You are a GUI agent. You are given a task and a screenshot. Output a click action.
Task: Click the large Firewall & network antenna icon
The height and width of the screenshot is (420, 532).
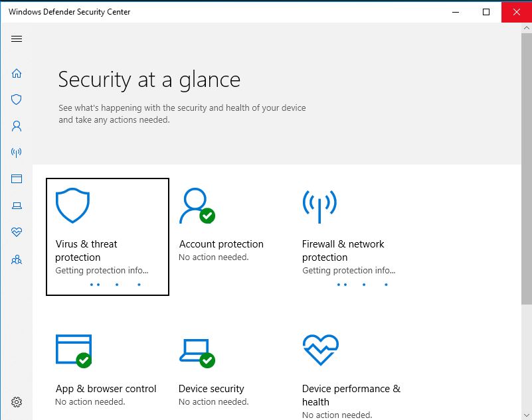coord(319,206)
